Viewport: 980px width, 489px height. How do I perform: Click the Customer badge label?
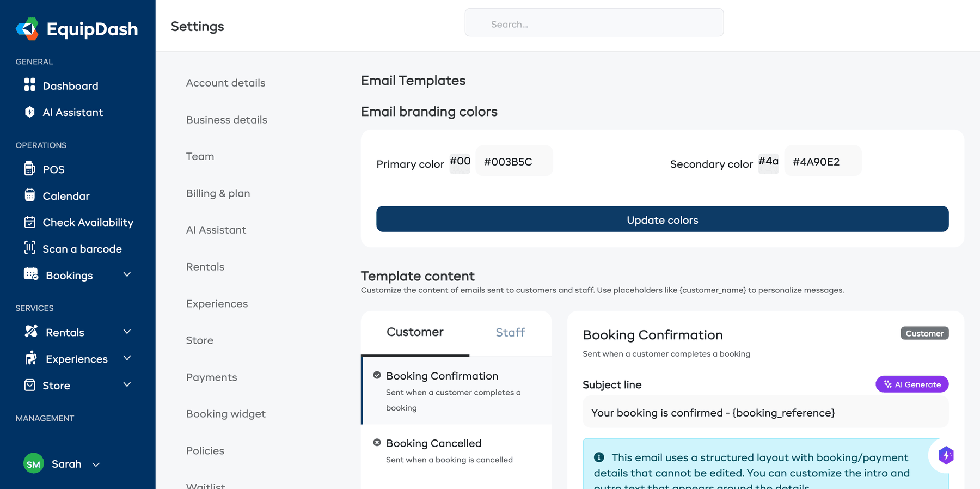point(924,333)
